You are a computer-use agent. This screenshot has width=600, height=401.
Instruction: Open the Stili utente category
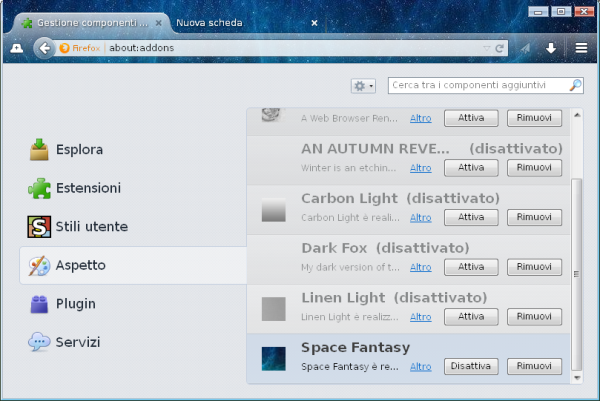click(133, 227)
